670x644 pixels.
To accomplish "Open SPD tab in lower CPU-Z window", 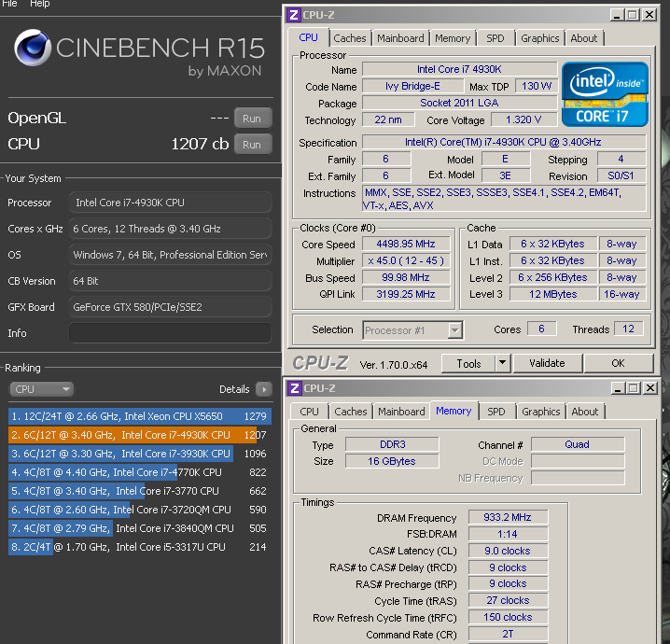I will point(496,412).
